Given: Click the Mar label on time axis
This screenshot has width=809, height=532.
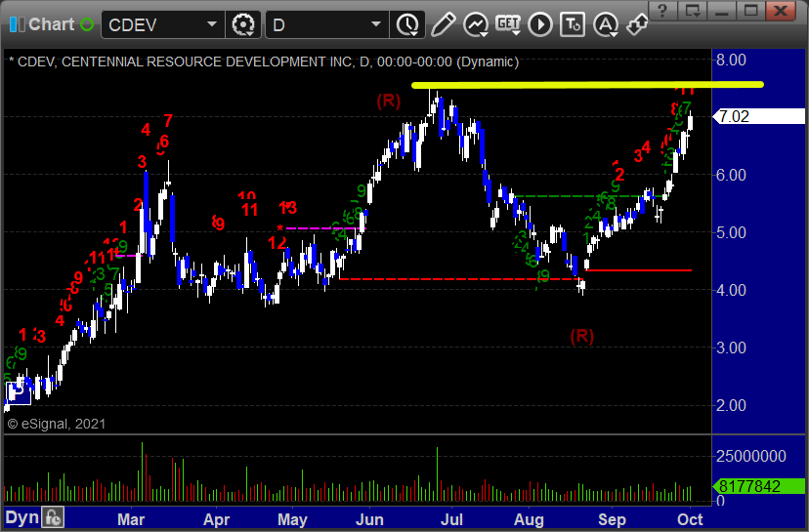Looking at the screenshot, I should tap(131, 519).
